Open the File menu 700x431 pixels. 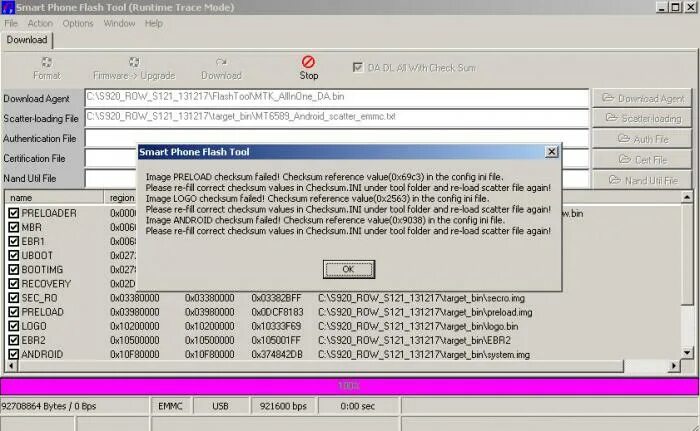pyautogui.click(x=11, y=23)
